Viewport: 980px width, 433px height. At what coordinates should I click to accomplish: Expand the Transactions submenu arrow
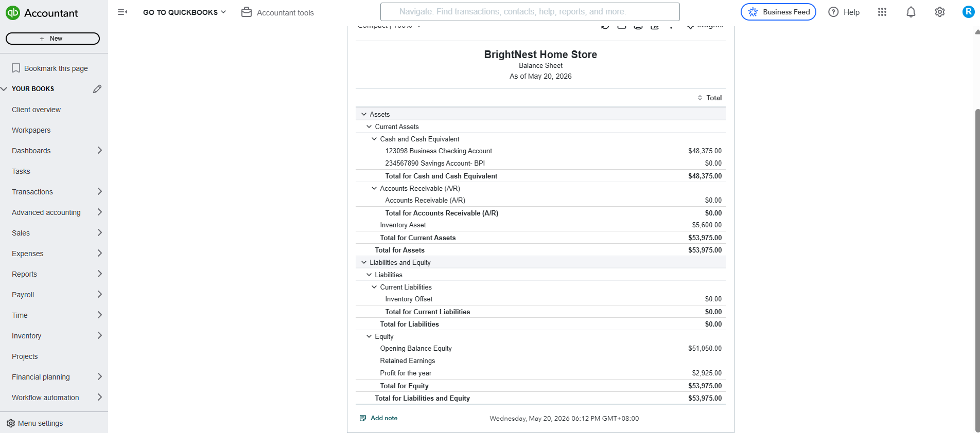[x=100, y=191]
